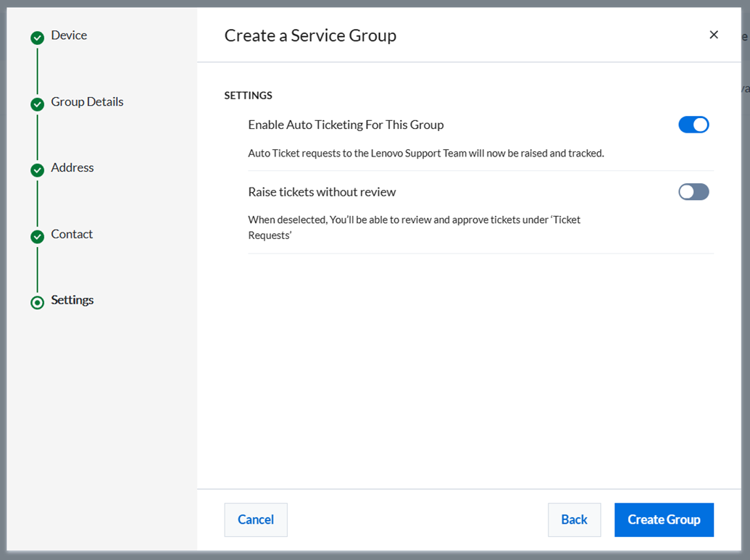Click the SETTINGS section heading

click(x=249, y=96)
